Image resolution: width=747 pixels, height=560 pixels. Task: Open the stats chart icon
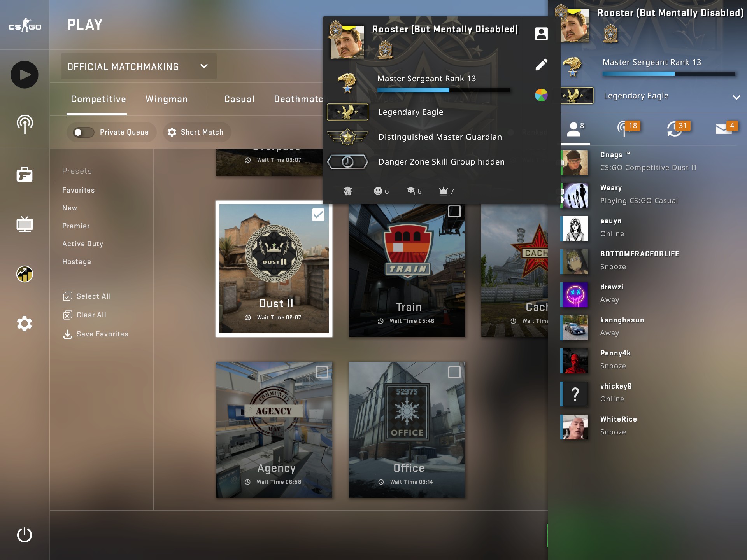[x=25, y=274]
